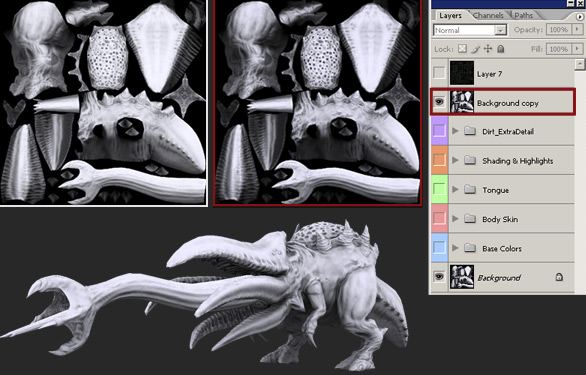Open the Fill slider arrow
The height and width of the screenshot is (375, 586).
click(578, 49)
